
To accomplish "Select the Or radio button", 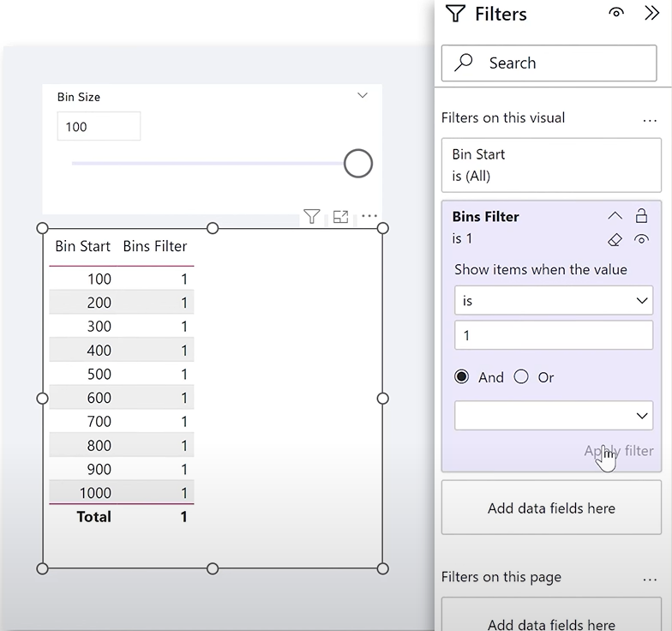I will (521, 377).
